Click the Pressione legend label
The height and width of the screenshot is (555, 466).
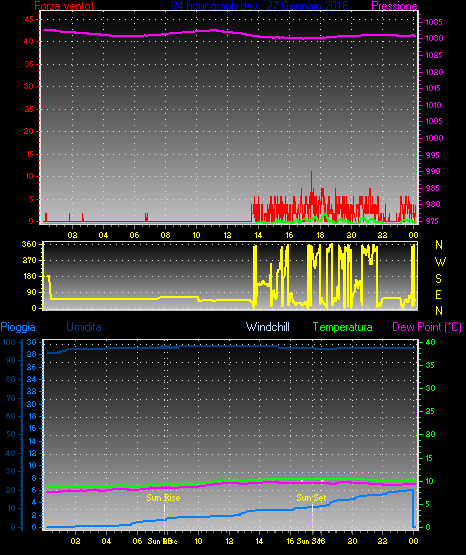tap(394, 6)
